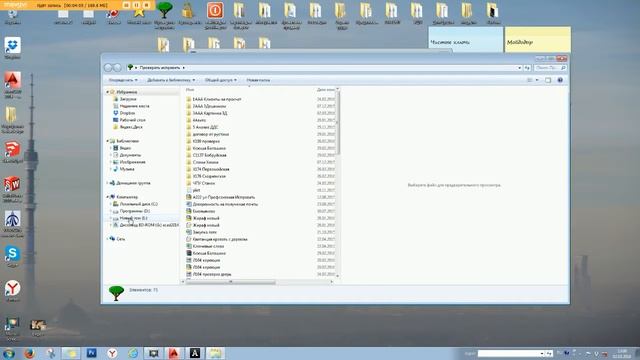Collapse the Библиотеки group
This screenshot has width=640, height=360.
pyautogui.click(x=108, y=141)
